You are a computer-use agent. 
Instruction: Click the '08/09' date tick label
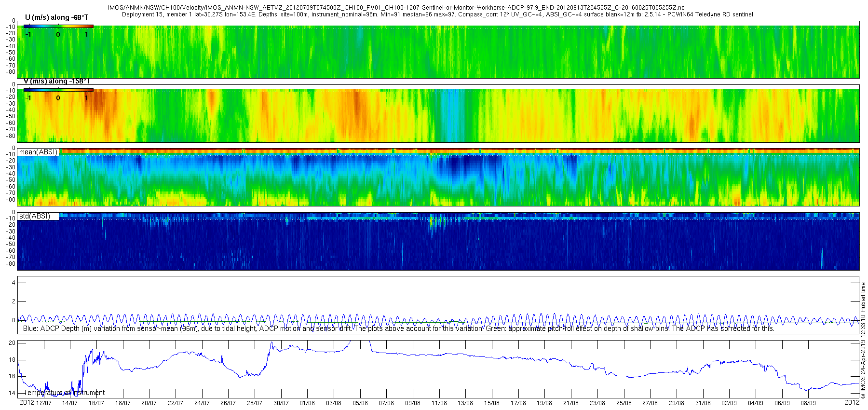[x=808, y=403]
